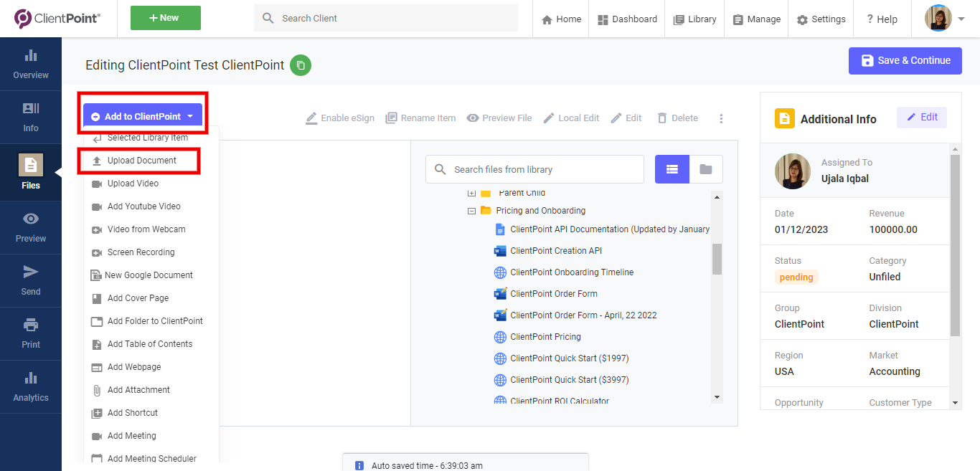Click the Search Client field
Screen dimensions: 980x471
click(386, 18)
